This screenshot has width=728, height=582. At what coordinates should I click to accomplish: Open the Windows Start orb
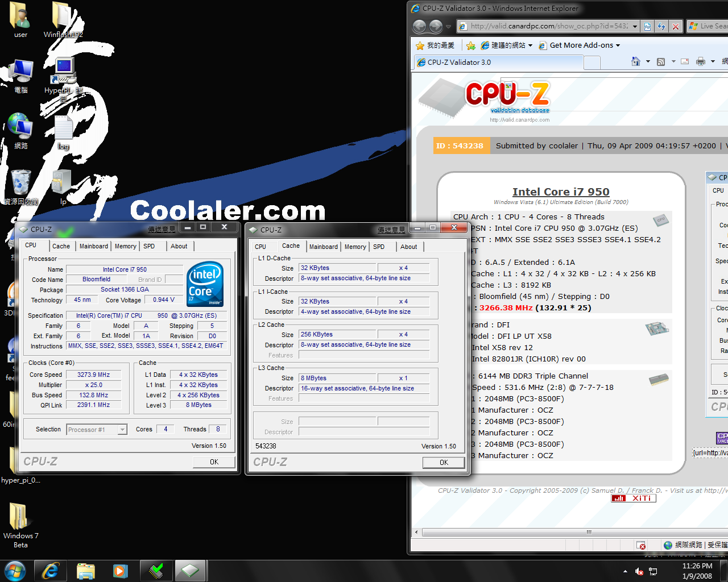point(15,571)
